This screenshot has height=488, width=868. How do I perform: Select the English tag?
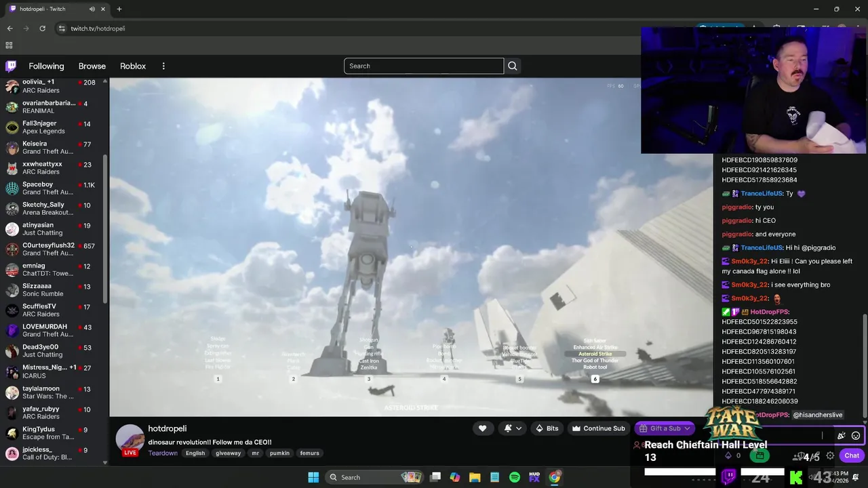pos(195,453)
